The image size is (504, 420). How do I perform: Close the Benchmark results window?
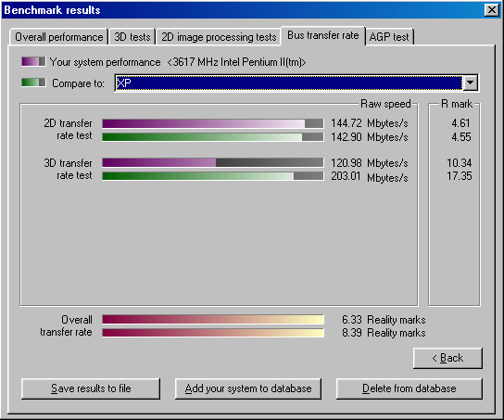point(492,10)
